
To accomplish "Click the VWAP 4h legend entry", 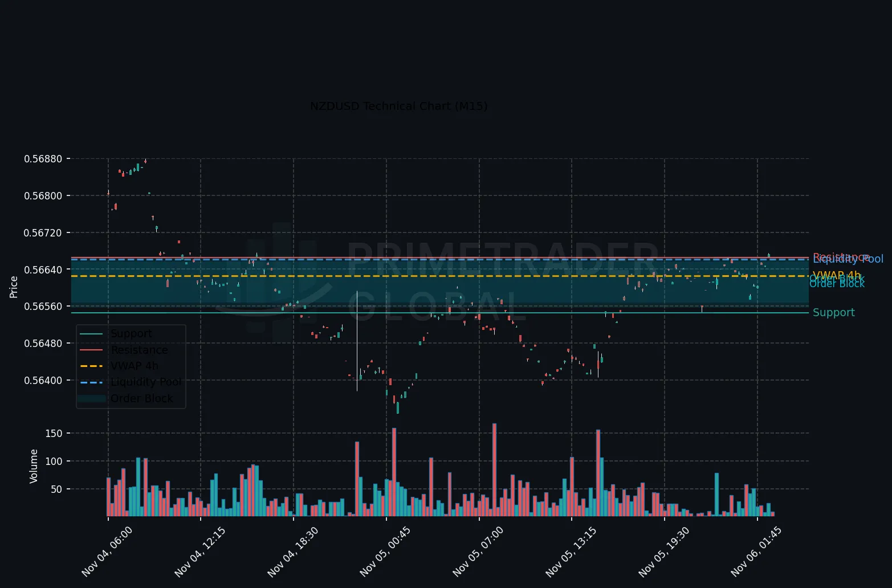I will click(x=135, y=366).
